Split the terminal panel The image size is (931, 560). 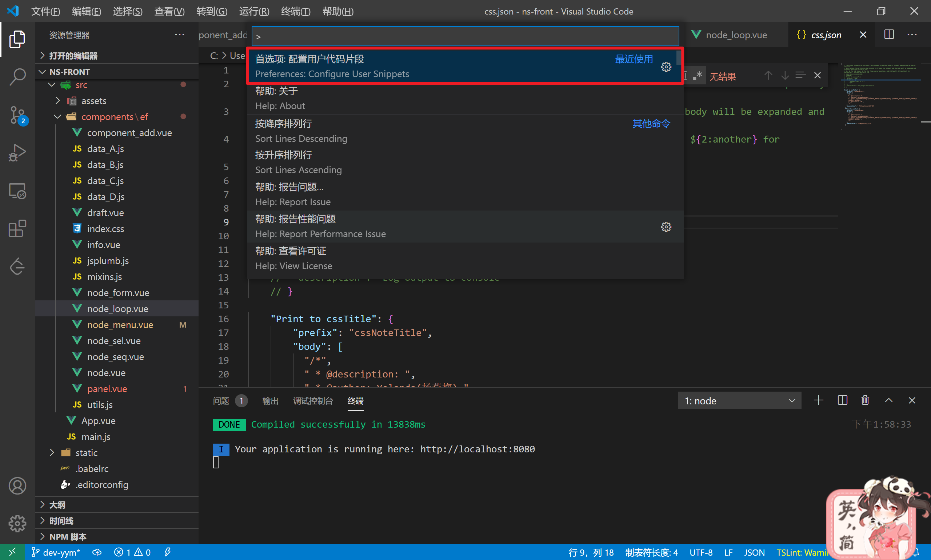842,400
